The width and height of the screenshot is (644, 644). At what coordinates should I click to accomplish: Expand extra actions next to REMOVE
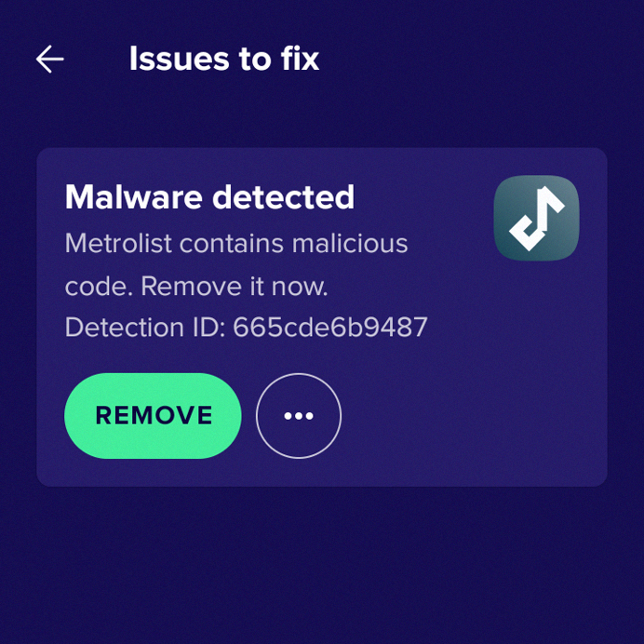click(x=299, y=416)
